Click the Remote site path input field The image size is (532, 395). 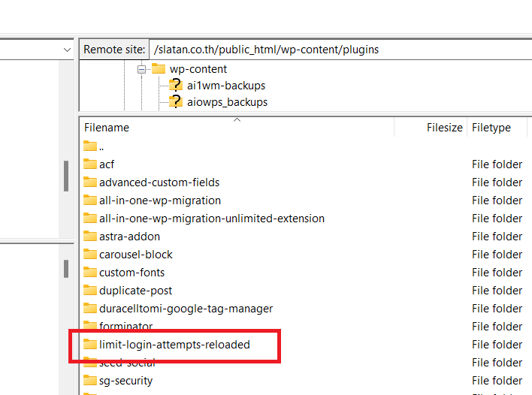(340, 50)
